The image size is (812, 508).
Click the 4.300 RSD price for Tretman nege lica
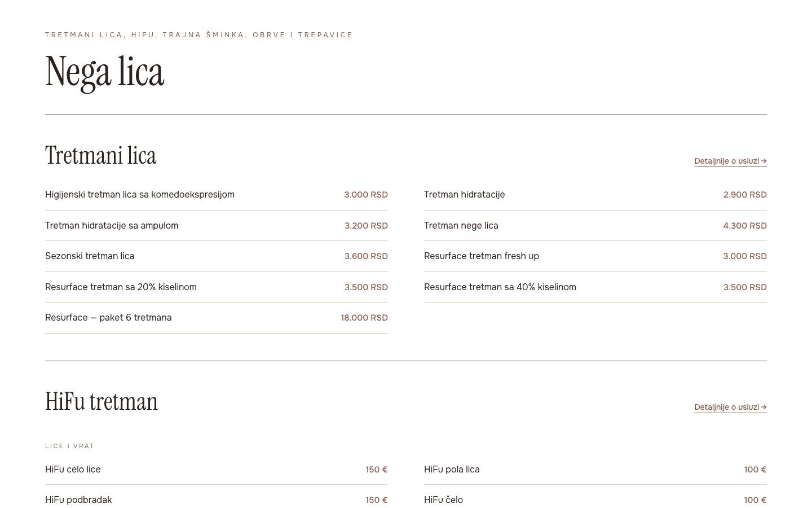point(745,226)
